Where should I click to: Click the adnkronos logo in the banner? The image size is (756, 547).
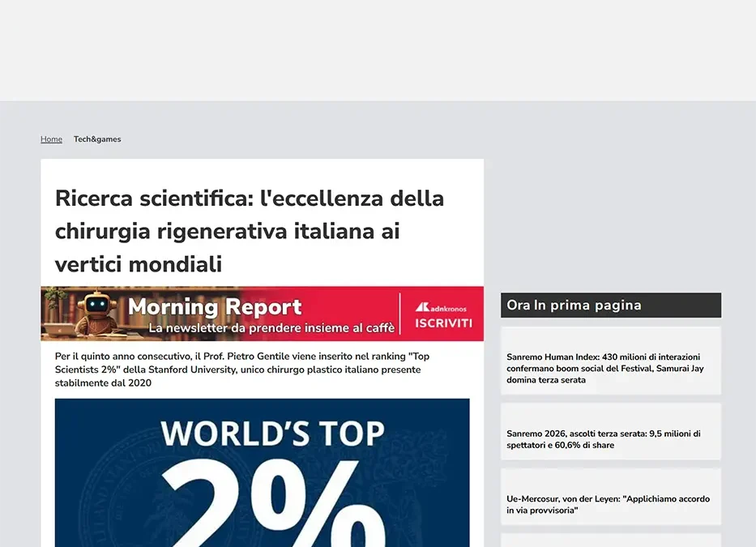(x=441, y=307)
